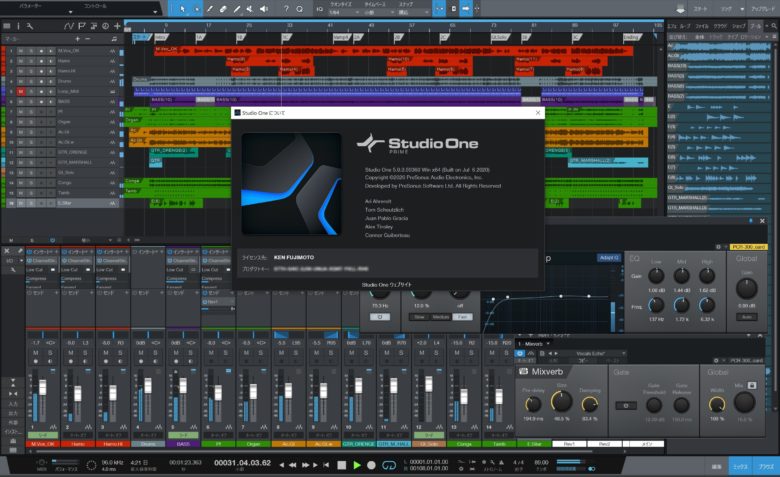Open the タイムベース value dropdown
780x477 pixels.
(378, 12)
